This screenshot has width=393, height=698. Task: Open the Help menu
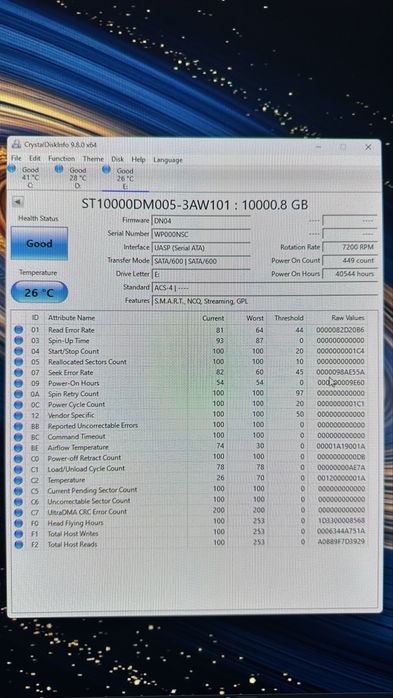coord(138,159)
